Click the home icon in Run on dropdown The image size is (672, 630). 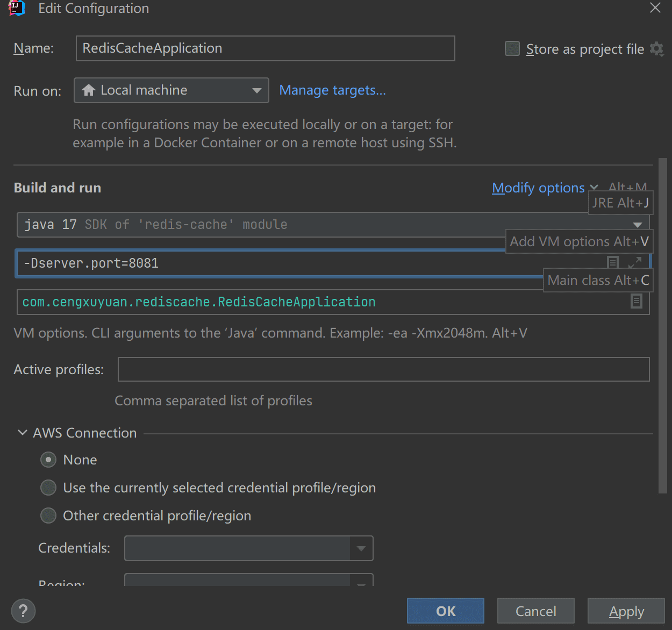pos(89,90)
